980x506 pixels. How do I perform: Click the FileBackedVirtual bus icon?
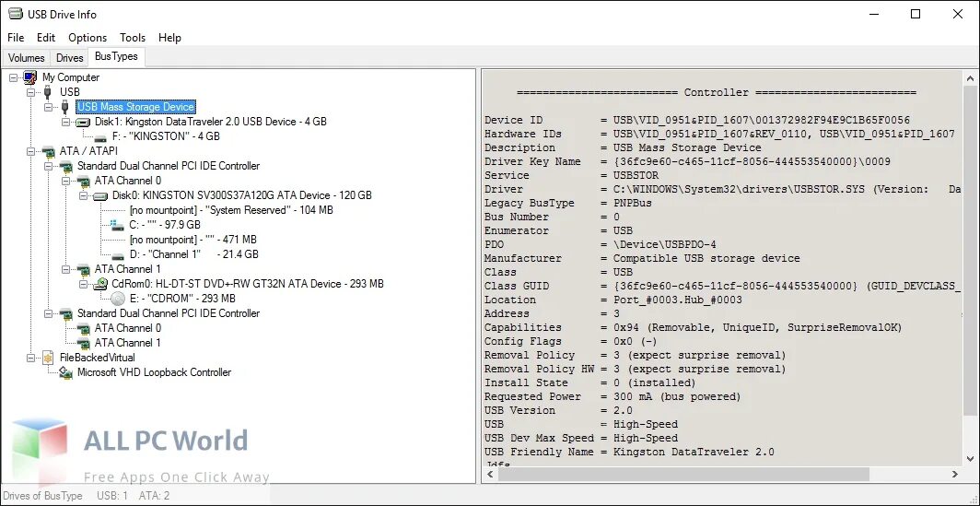coord(48,359)
